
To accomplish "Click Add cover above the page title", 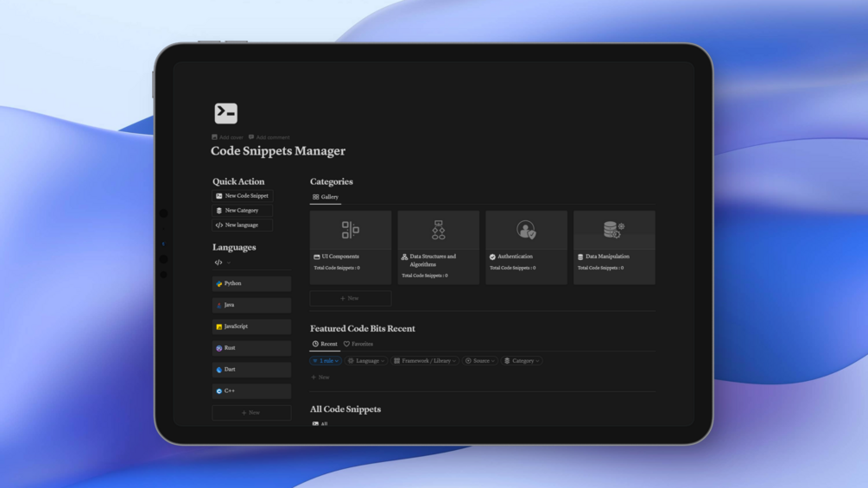I will [x=227, y=137].
